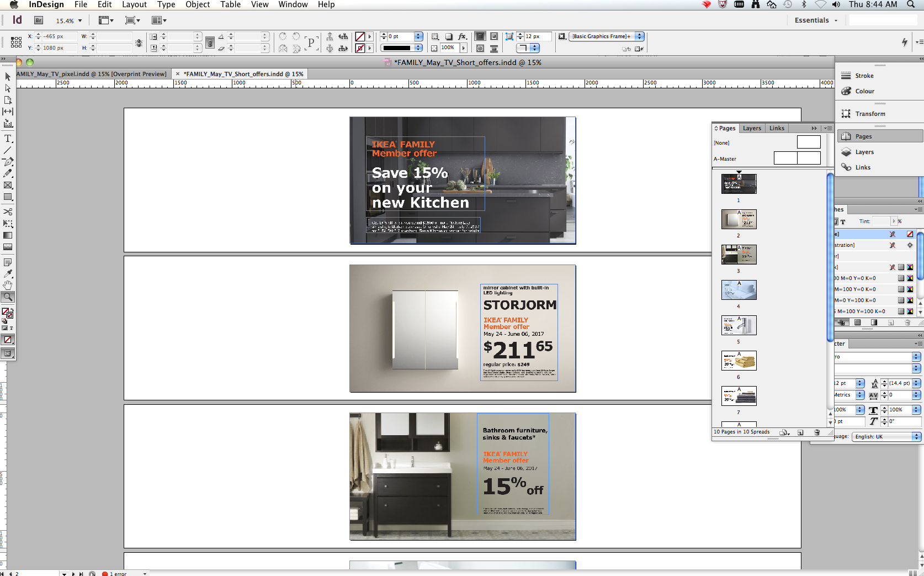The width and height of the screenshot is (924, 576).
Task: Toggle the no text wrap button
Action: pyautogui.click(x=480, y=36)
